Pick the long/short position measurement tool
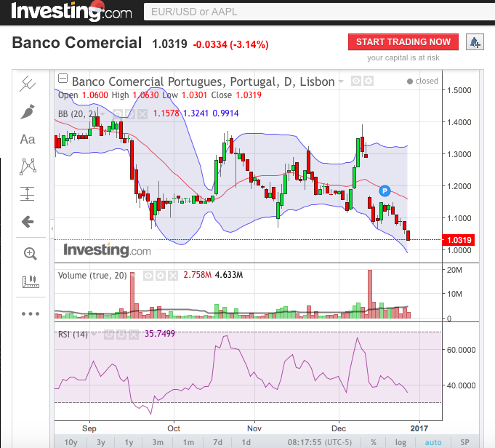 [28, 194]
